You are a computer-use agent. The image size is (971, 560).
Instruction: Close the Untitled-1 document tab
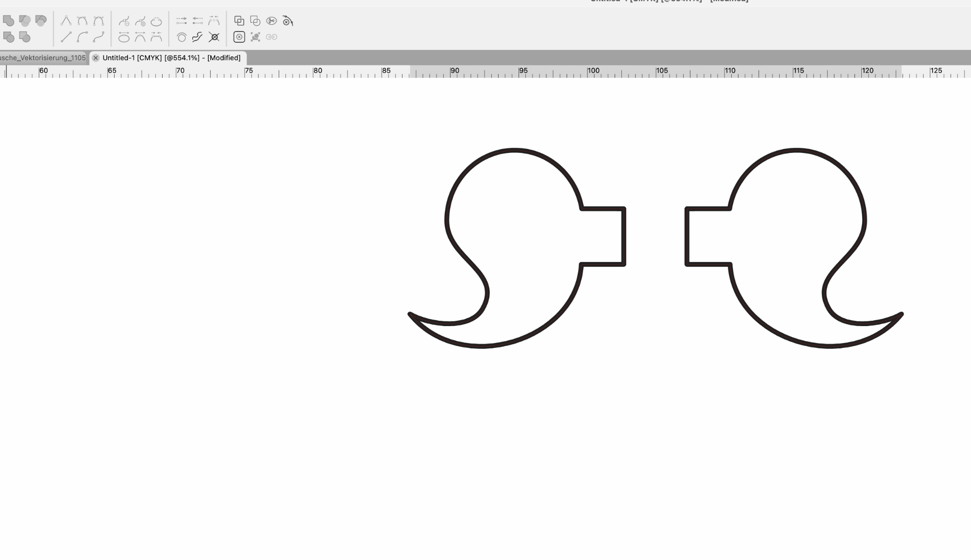coord(96,58)
